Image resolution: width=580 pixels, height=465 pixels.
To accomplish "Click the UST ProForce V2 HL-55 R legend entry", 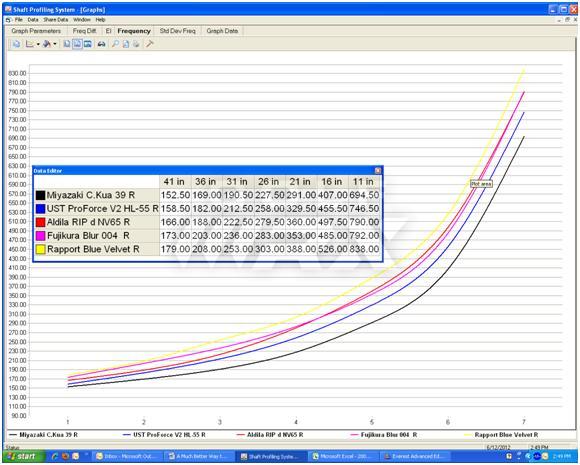I will coord(165,435).
